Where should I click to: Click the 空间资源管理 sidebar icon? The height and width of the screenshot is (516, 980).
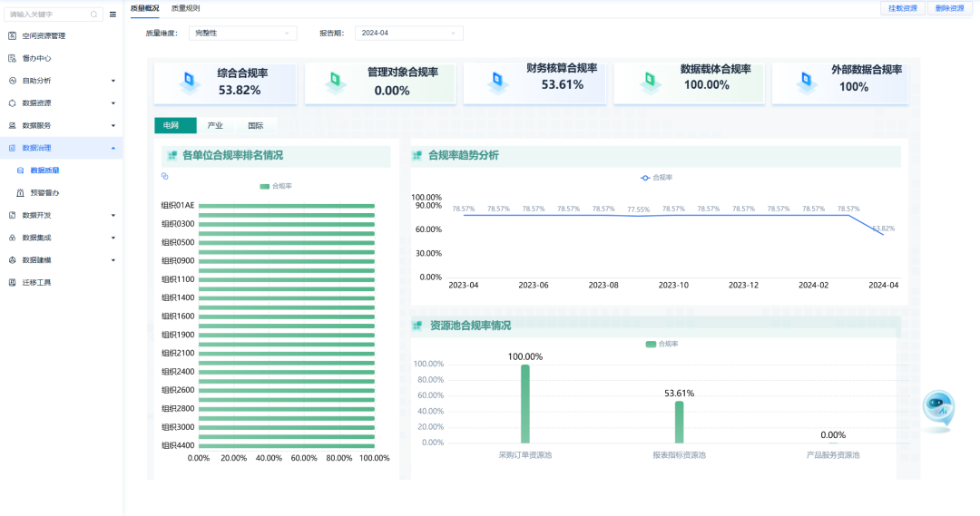(12, 35)
